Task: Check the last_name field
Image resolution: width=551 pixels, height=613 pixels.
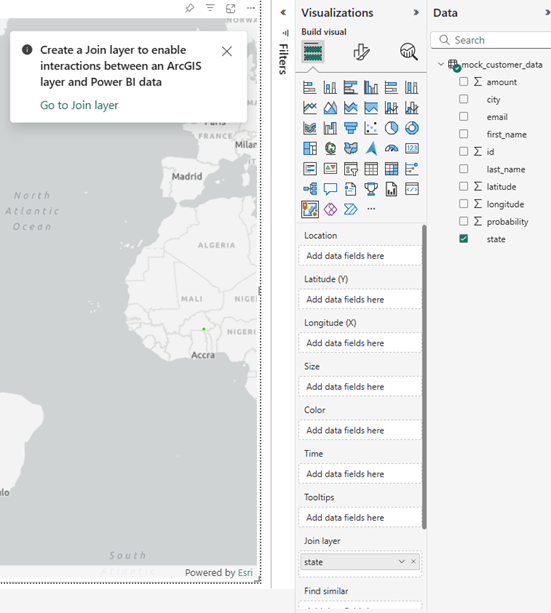Action: pos(463,168)
